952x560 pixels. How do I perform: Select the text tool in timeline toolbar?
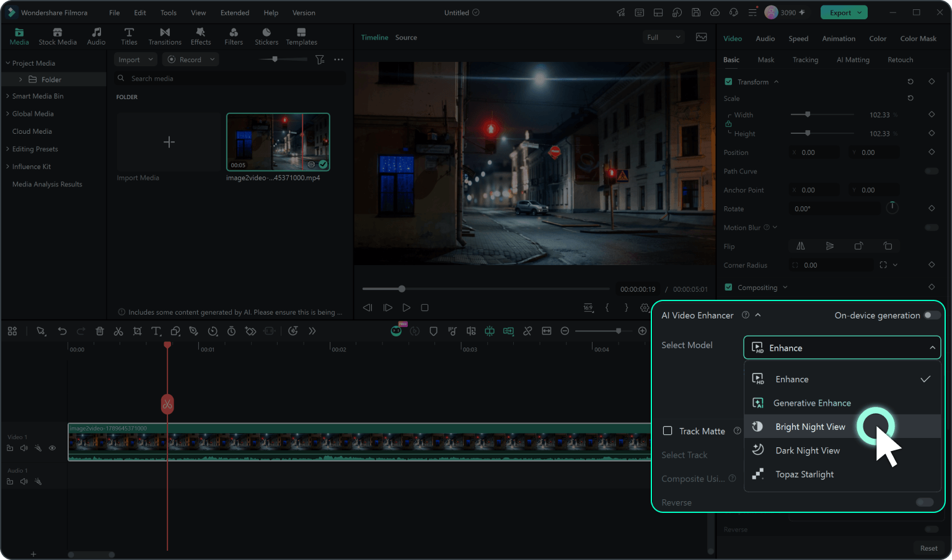click(x=156, y=331)
